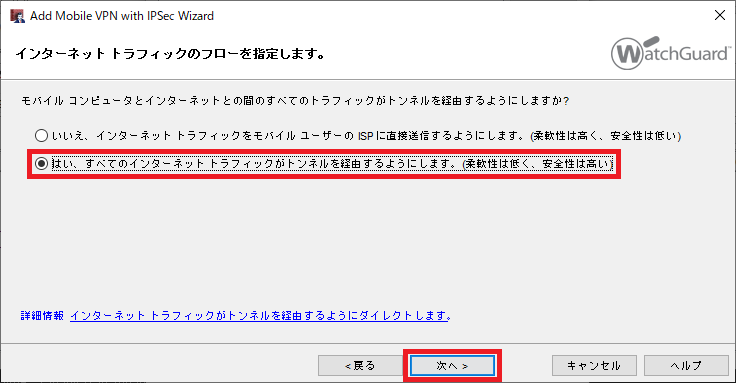Click the 次へ > button
Image resolution: width=736 pixels, height=383 pixels.
[452, 365]
